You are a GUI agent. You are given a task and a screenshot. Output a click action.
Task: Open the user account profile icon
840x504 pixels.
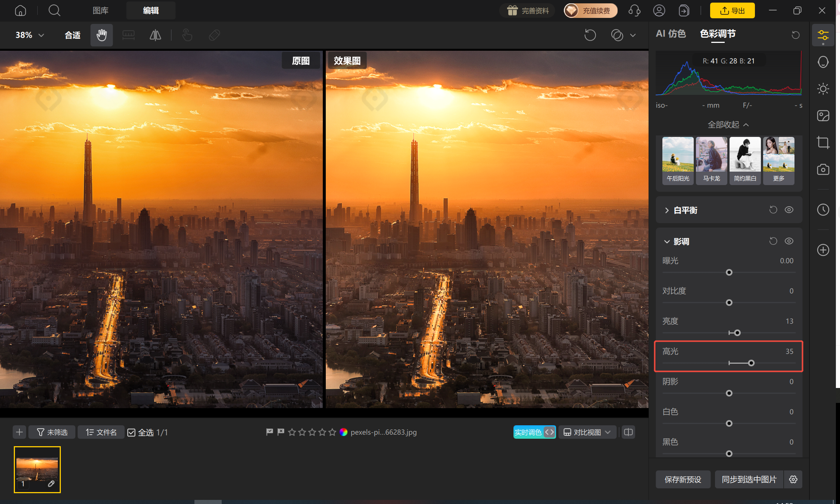click(659, 10)
